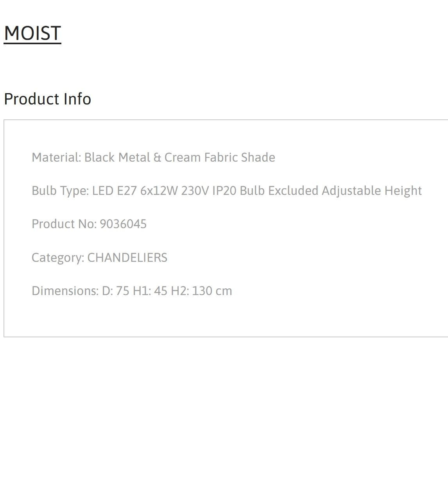The image size is (448, 479).
Task: Click product number 9036045
Action: [x=123, y=224]
